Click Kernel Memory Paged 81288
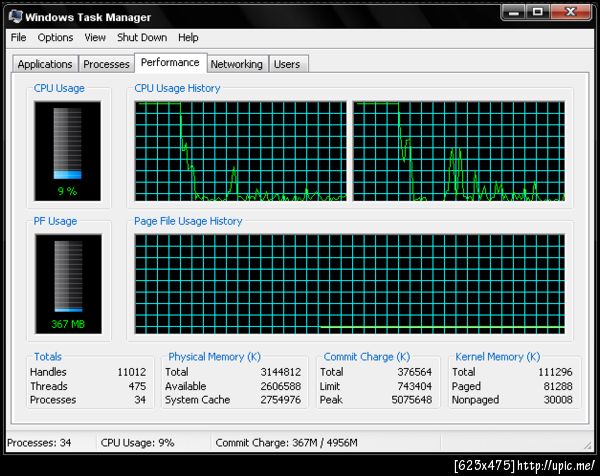This screenshot has width=600, height=476. (x=558, y=386)
